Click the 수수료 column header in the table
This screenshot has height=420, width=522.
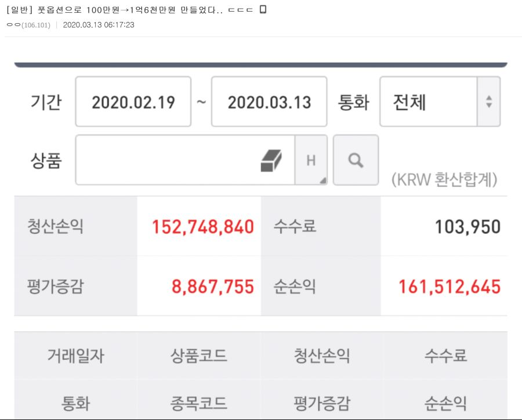coord(445,356)
